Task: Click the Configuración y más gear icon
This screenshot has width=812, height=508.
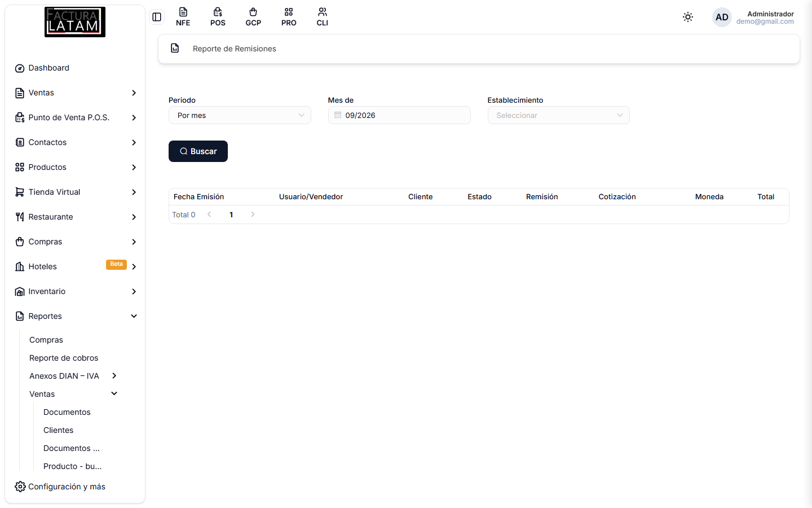Action: point(20,487)
